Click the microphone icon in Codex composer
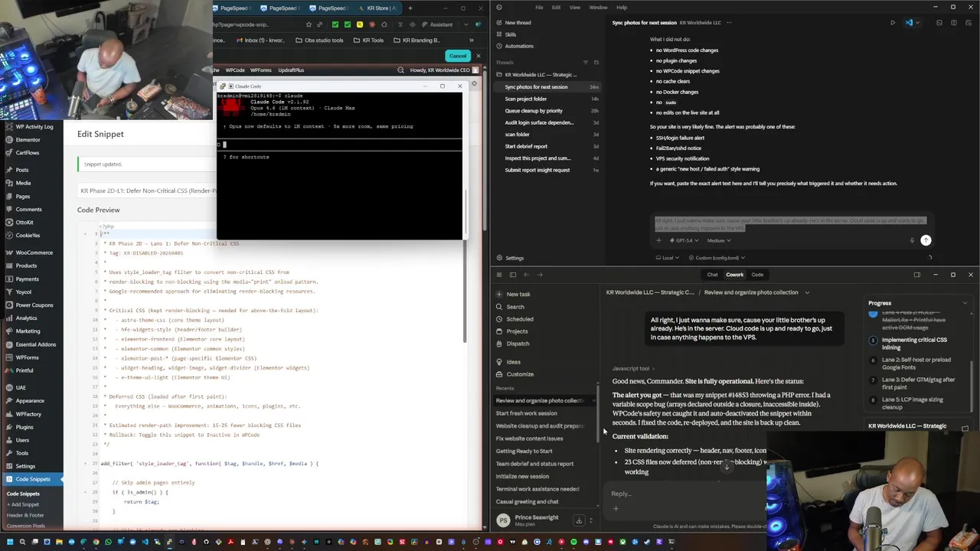Viewport: 980px width, 551px height. [912, 240]
